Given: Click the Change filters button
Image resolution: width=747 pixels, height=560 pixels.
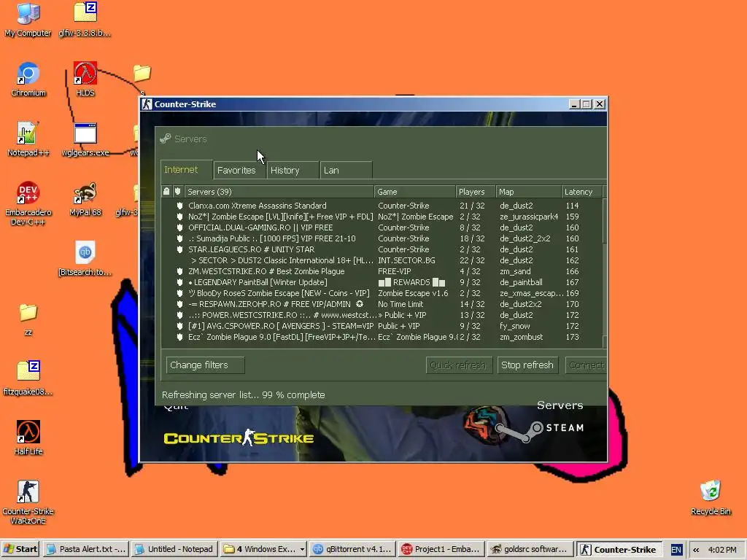Looking at the screenshot, I should [x=205, y=365].
